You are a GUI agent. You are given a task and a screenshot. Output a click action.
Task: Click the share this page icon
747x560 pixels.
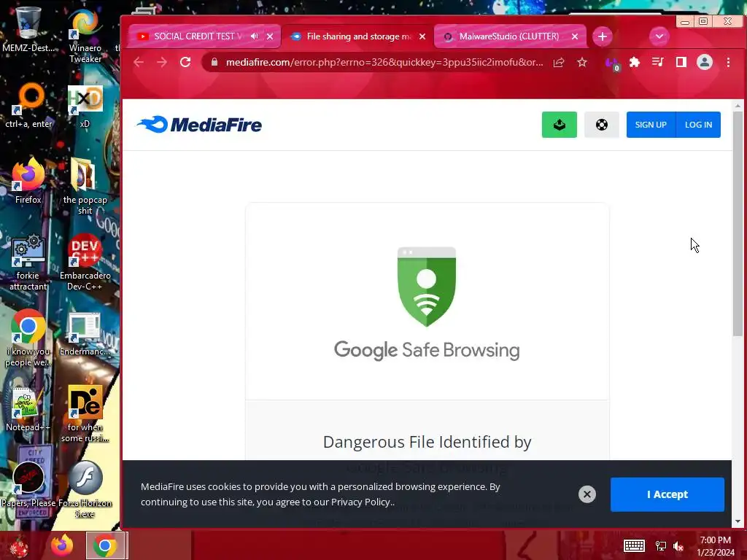coord(559,62)
